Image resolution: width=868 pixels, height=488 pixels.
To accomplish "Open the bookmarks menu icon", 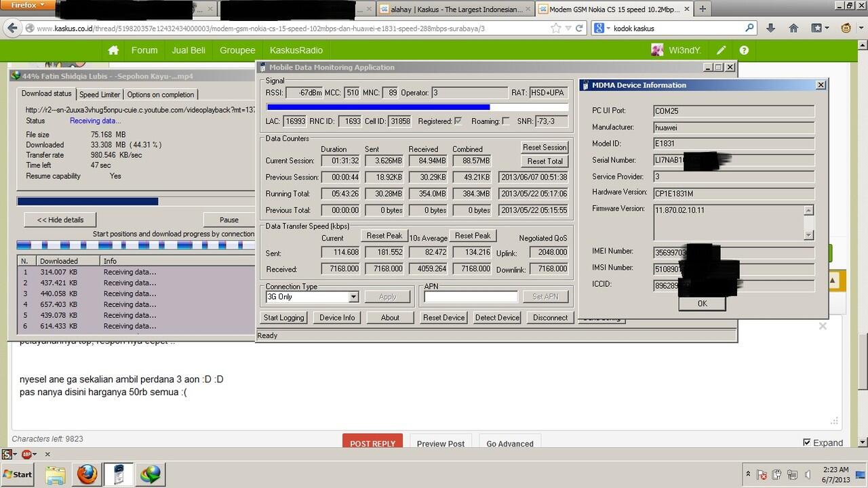I will [821, 28].
